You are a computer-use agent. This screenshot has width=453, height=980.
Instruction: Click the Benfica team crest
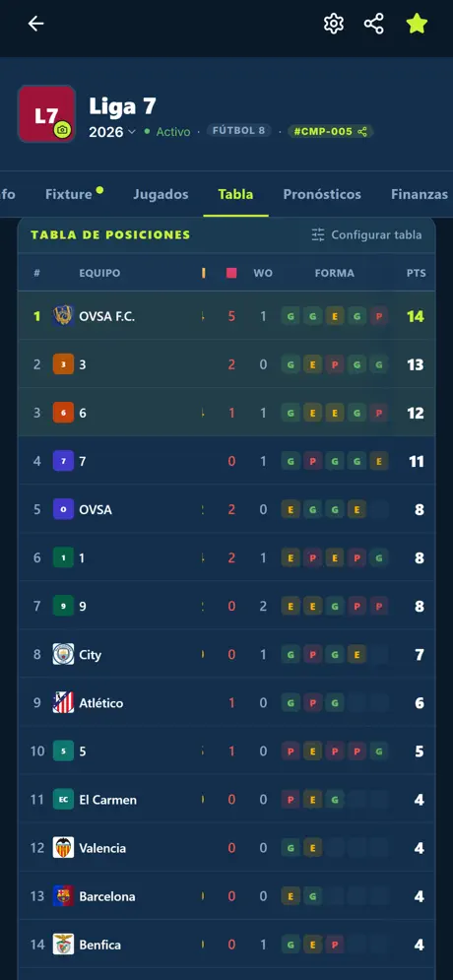(x=63, y=945)
